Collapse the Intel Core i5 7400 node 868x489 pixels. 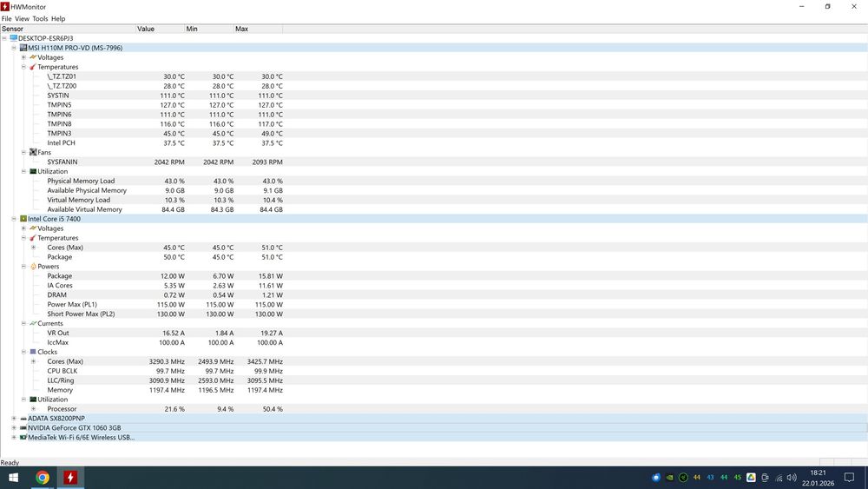(x=14, y=219)
